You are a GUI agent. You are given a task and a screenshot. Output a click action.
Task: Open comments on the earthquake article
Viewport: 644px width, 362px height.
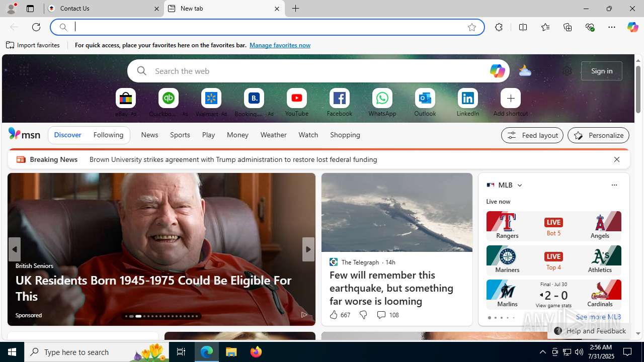[x=387, y=315]
